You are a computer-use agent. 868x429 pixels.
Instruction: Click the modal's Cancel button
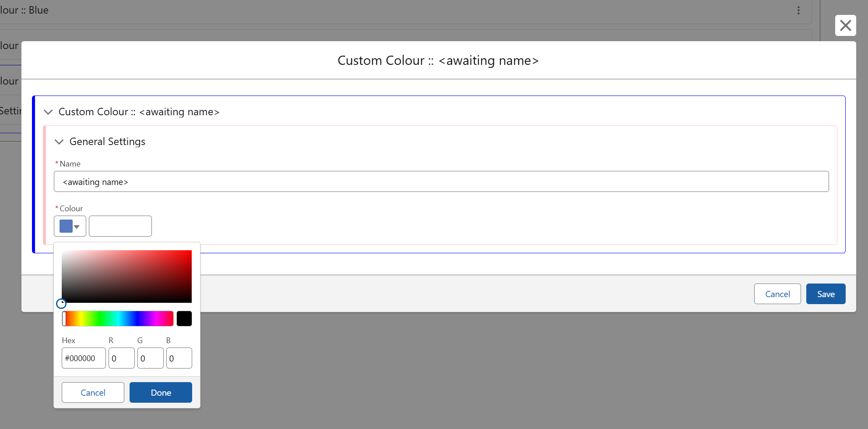coord(777,294)
